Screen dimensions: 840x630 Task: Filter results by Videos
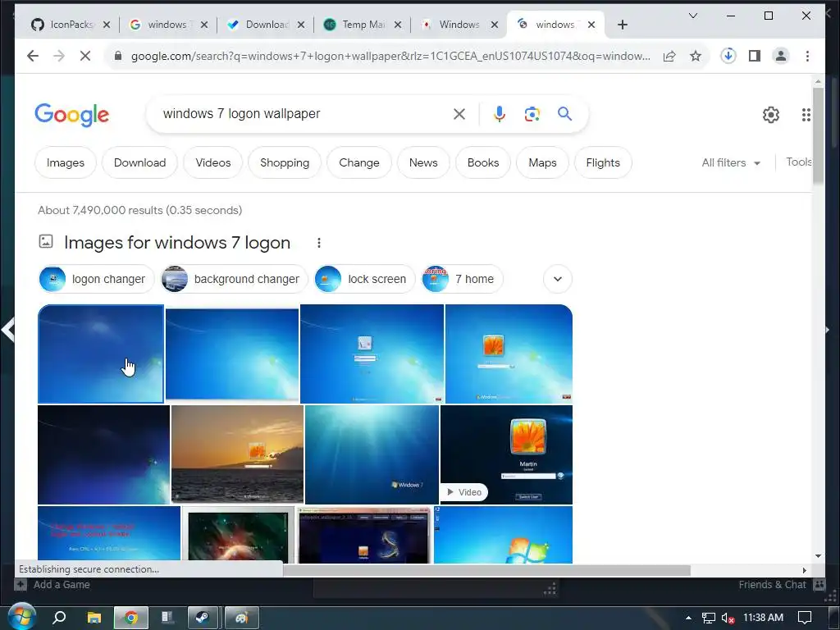pyautogui.click(x=212, y=162)
